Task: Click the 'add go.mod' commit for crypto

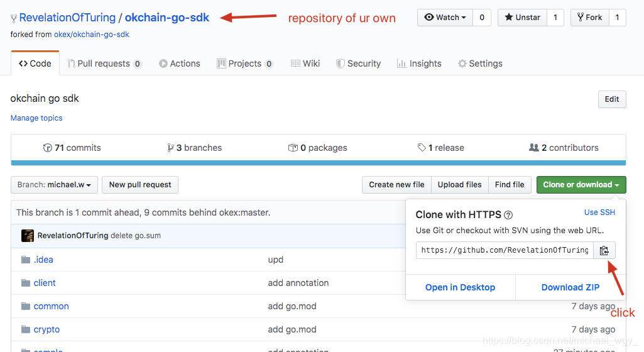Action: [x=292, y=330]
